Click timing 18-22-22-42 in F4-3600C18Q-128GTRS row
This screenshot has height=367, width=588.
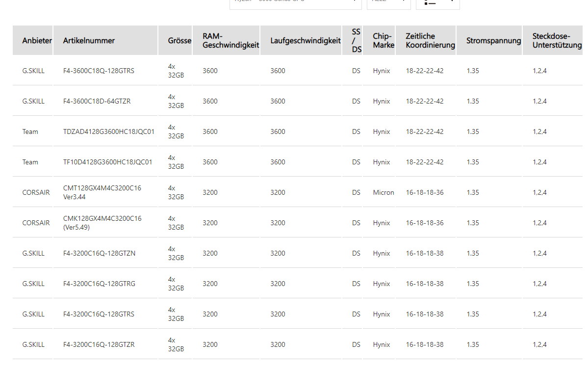click(425, 71)
